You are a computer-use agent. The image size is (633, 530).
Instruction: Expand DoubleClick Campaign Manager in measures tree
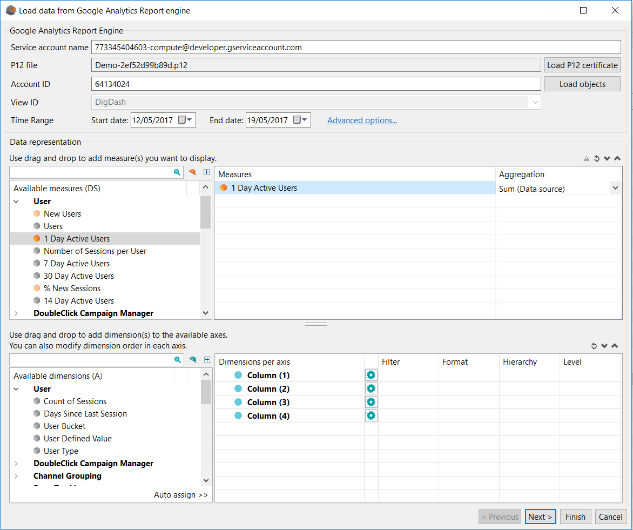click(x=16, y=313)
